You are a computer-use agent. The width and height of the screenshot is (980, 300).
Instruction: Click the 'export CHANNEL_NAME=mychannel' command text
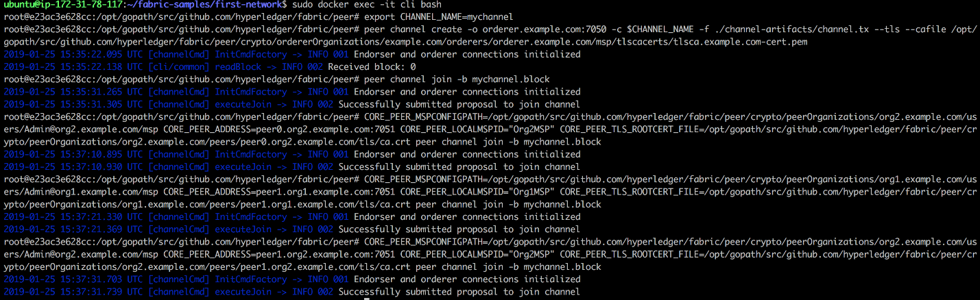pyautogui.click(x=439, y=16)
